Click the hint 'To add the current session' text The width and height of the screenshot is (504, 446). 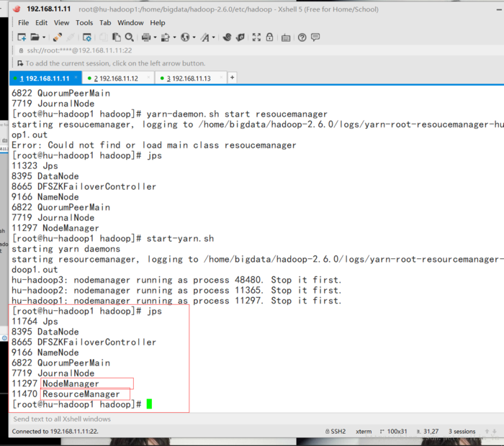click(x=115, y=63)
